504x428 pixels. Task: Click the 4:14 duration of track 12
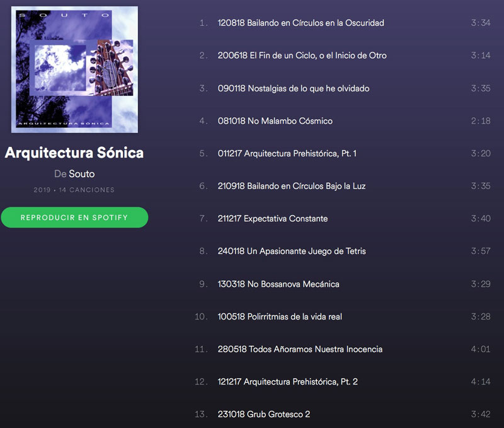pyautogui.click(x=481, y=382)
